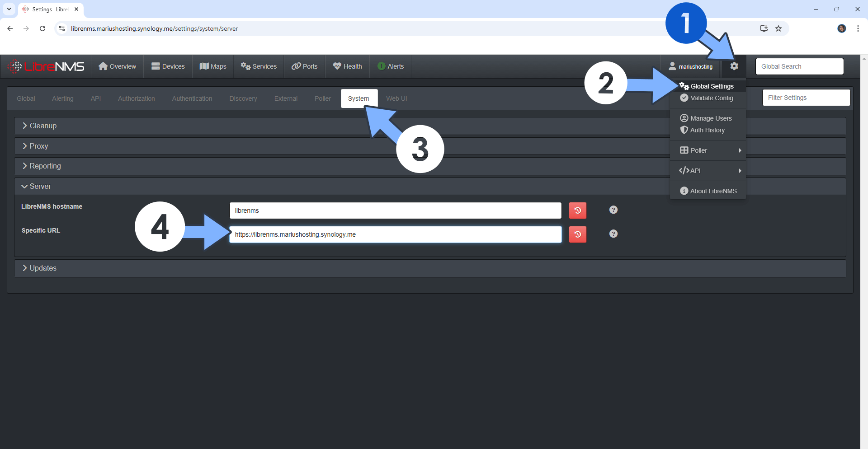The width and height of the screenshot is (868, 449).
Task: Open the Ports menu
Action: (304, 66)
